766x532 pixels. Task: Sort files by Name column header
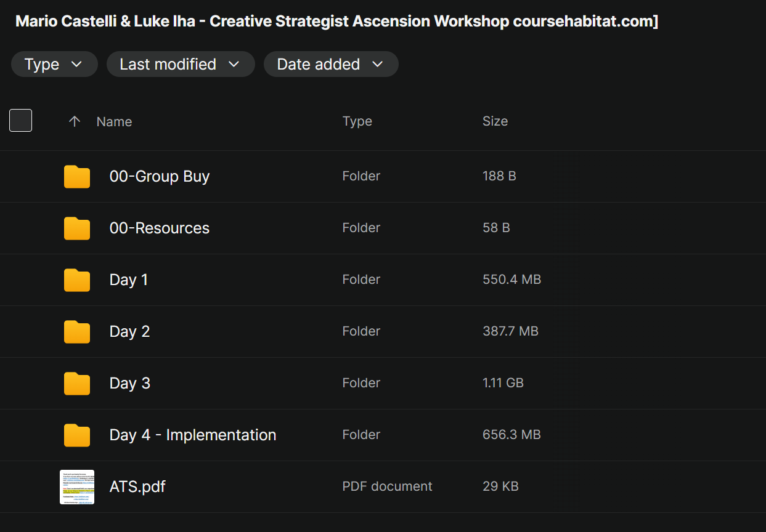[114, 122]
